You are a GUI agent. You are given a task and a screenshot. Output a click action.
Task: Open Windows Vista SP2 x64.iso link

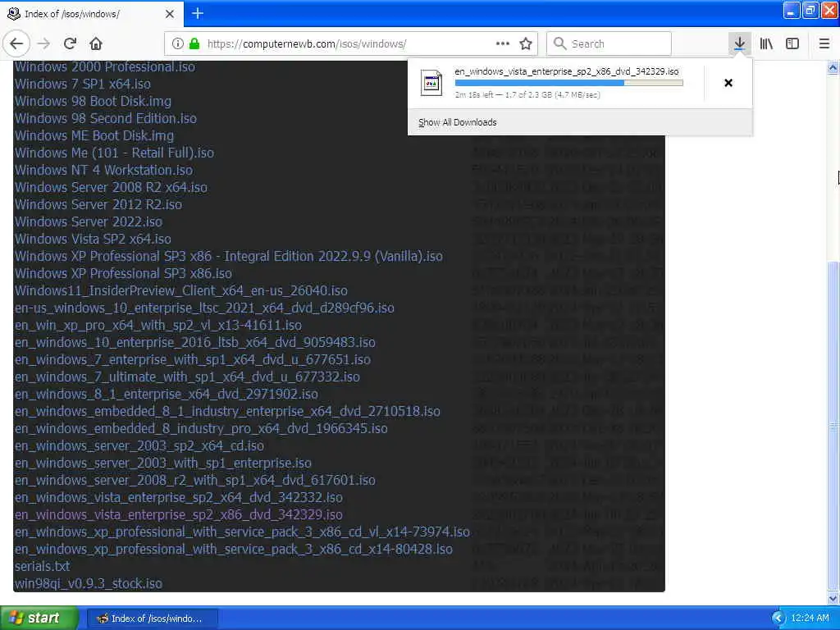click(x=93, y=239)
